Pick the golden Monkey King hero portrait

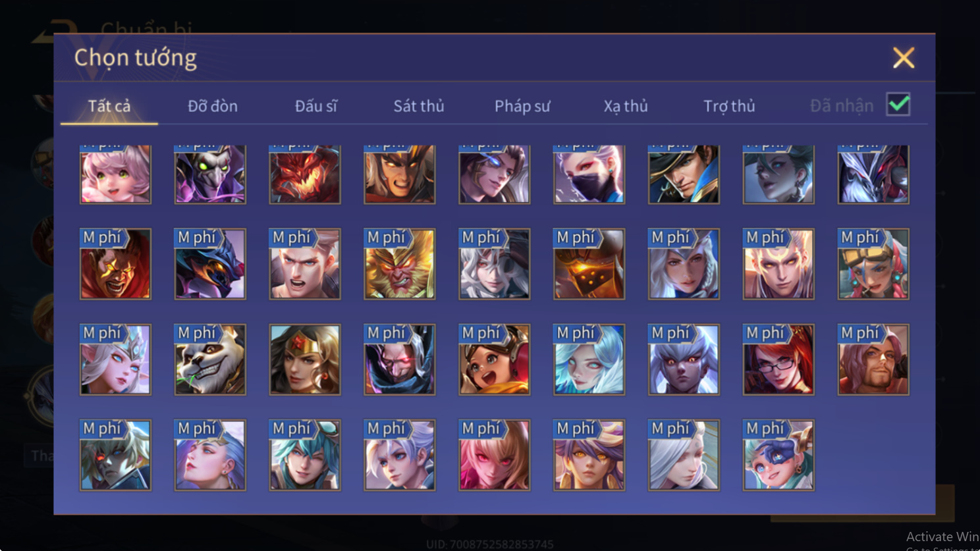(x=400, y=264)
